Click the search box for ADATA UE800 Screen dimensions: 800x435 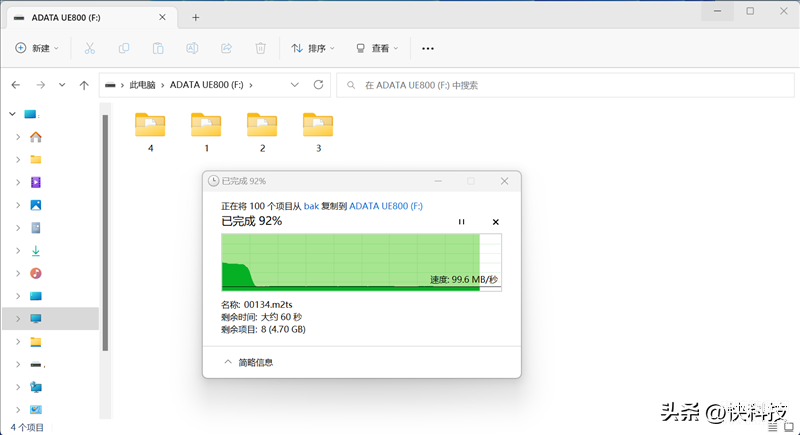tap(565, 85)
